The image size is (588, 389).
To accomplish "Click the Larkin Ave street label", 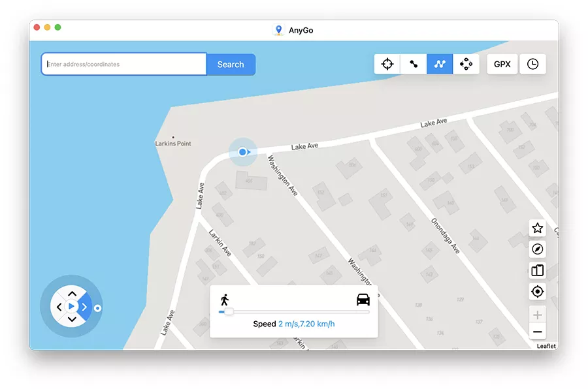I will [x=220, y=242].
